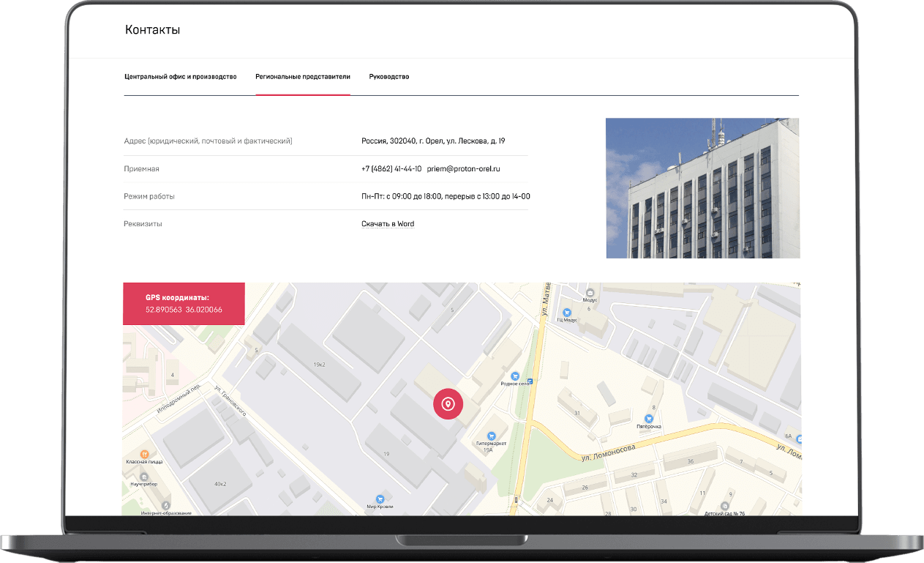Select the Мир Кровли store icon
924x563 pixels.
coord(380,499)
